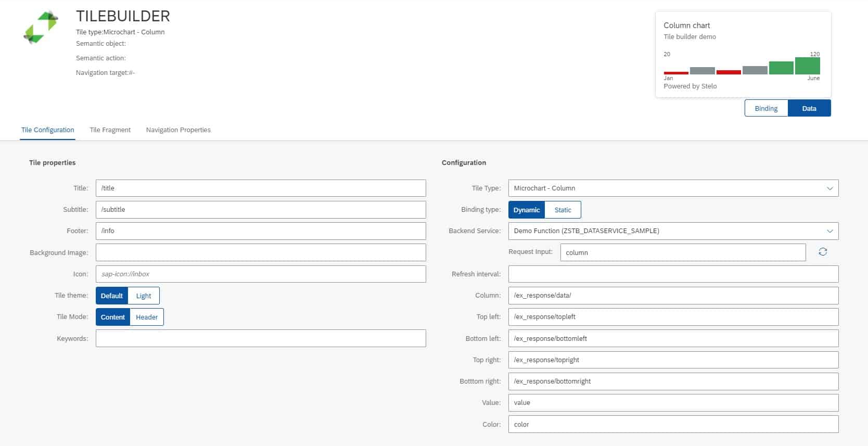Viewport: 868px width, 446px height.
Task: Click the TILEBUILDER heading text
Action: point(123,16)
